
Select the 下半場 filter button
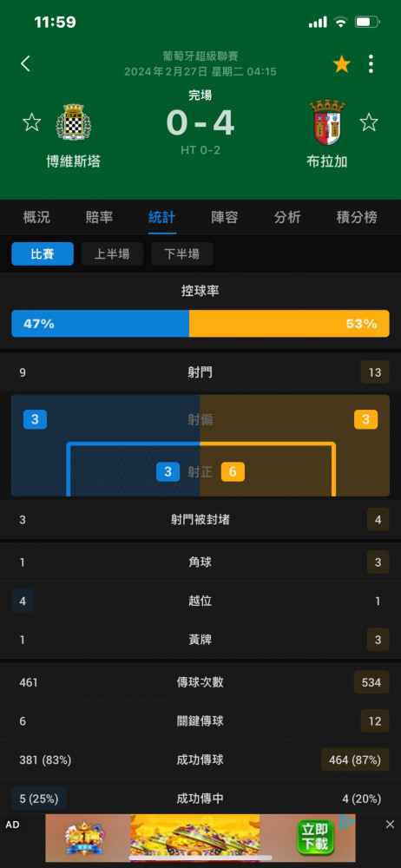pos(181,254)
